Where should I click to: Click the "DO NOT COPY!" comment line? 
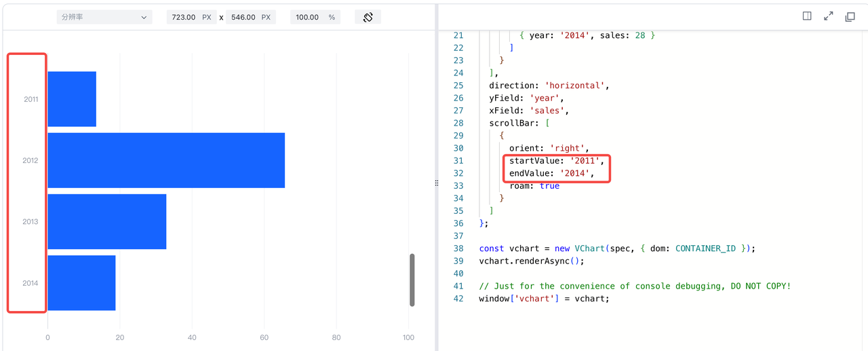(635, 286)
